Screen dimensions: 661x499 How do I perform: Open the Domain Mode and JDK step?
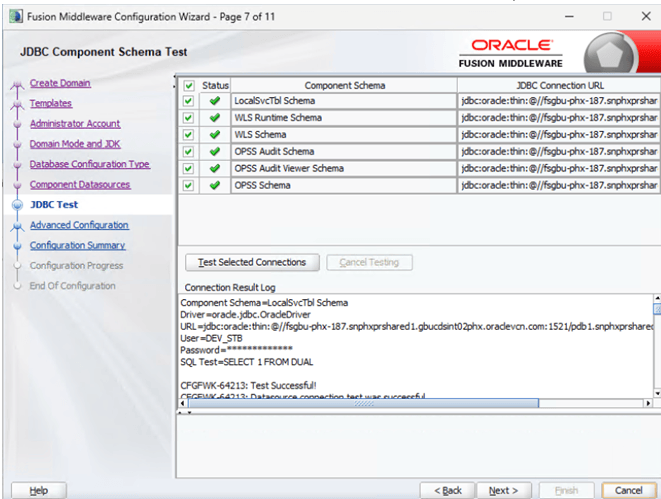point(75,144)
